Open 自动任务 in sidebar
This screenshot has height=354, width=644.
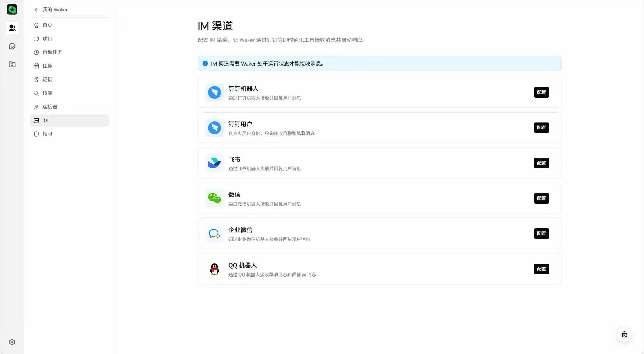pos(69,52)
